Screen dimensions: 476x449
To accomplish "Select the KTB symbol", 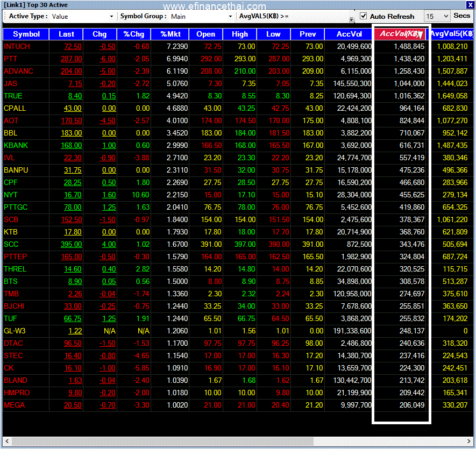I will tap(11, 232).
